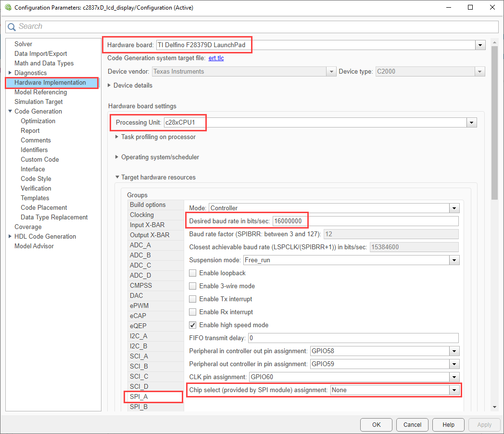This screenshot has width=504, height=434.
Task: Open Peripheral out controller in pin dropdown
Action: [x=454, y=364]
